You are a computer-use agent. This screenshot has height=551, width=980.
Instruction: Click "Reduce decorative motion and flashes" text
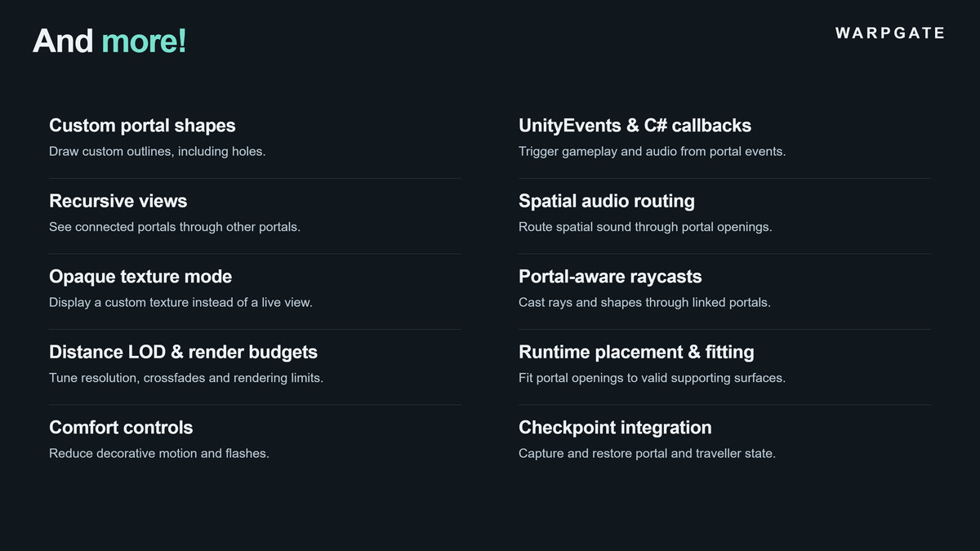point(159,453)
